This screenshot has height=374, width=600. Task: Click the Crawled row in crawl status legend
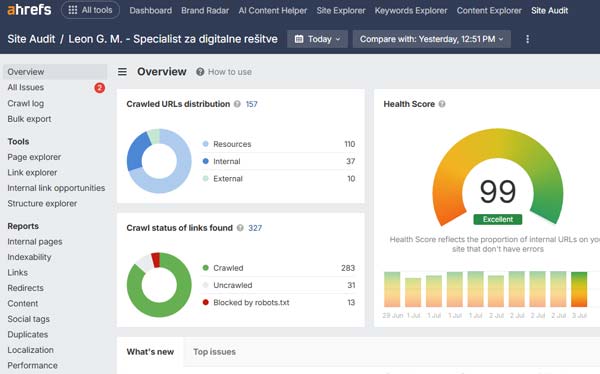(279, 268)
